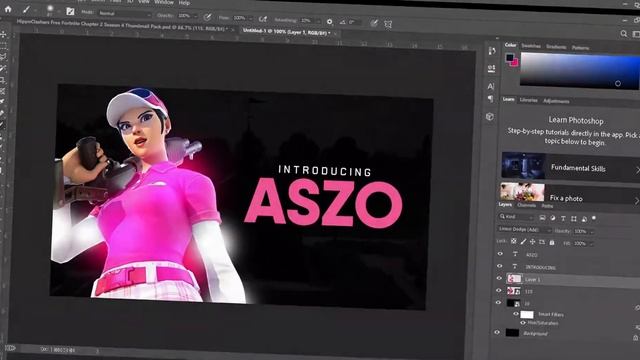
Task: Open the 3D panel cube icon
Action: [x=490, y=117]
